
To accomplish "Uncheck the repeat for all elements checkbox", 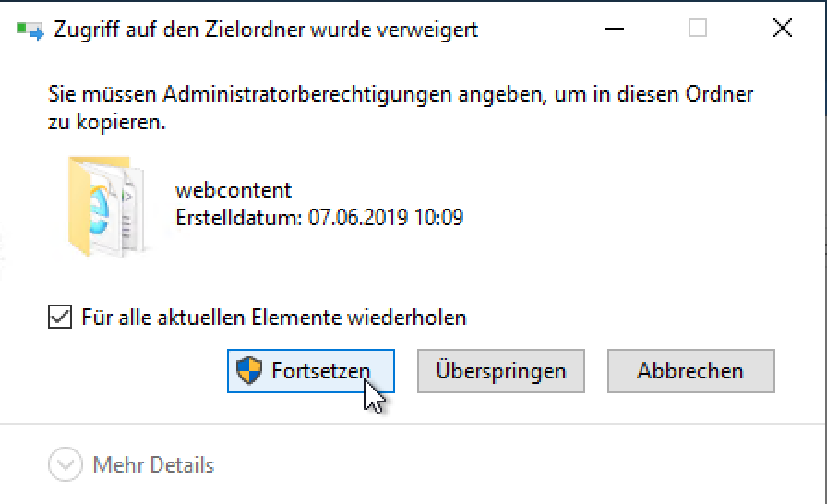I will point(60,318).
